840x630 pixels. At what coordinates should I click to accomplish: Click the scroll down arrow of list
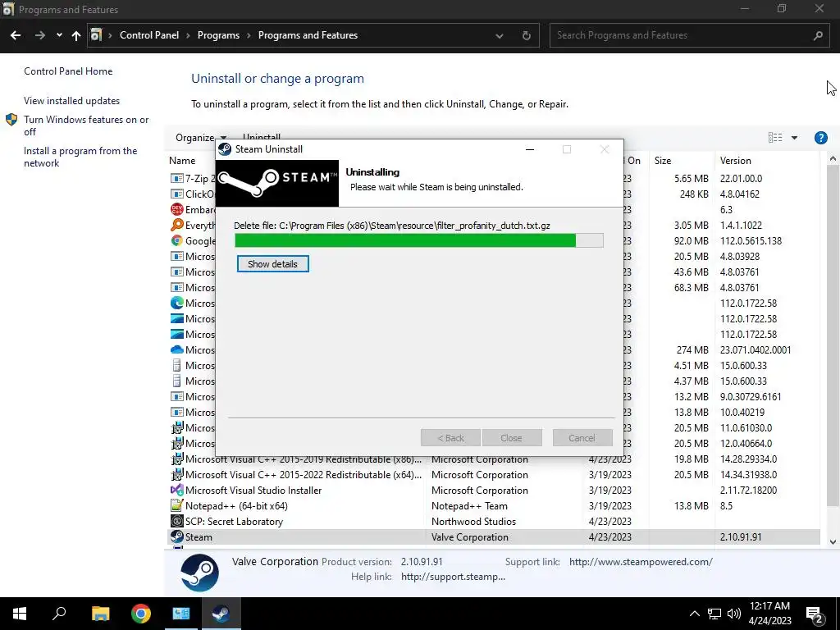pos(833,542)
